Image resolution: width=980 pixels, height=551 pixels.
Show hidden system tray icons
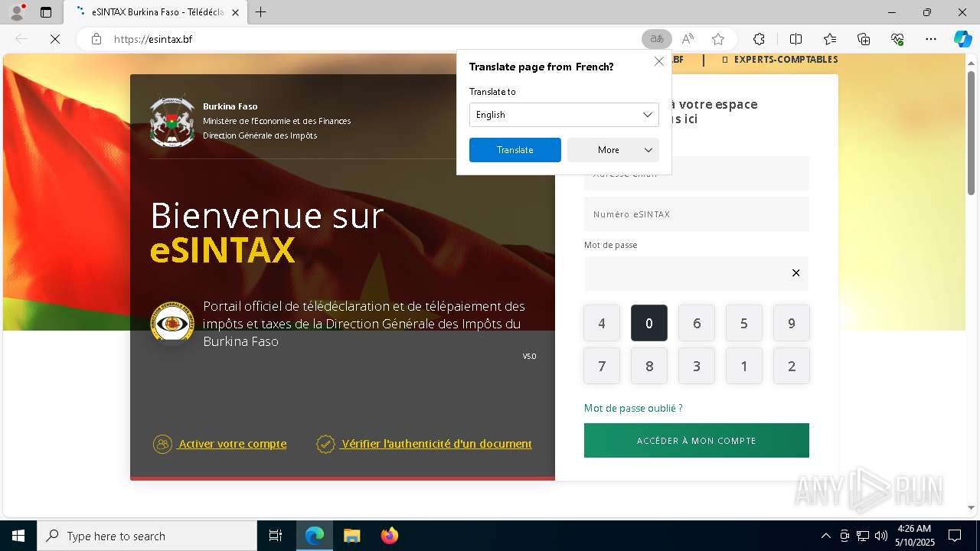pos(825,536)
